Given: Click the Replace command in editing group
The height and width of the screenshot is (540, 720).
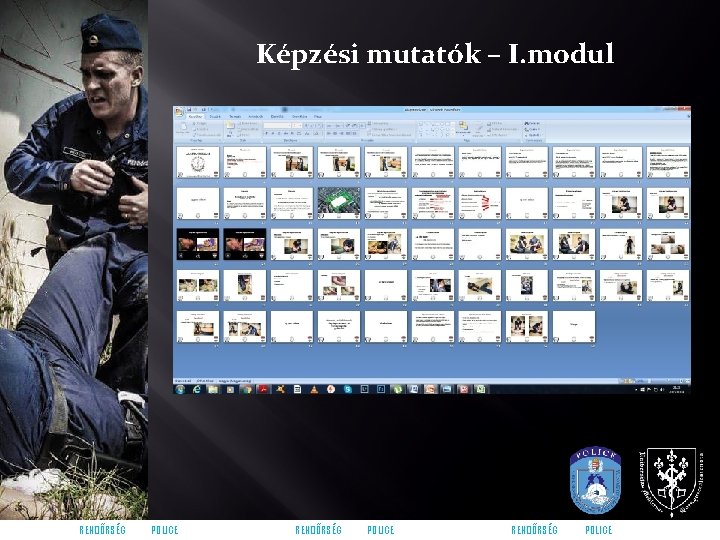Looking at the screenshot, I should (x=533, y=129).
